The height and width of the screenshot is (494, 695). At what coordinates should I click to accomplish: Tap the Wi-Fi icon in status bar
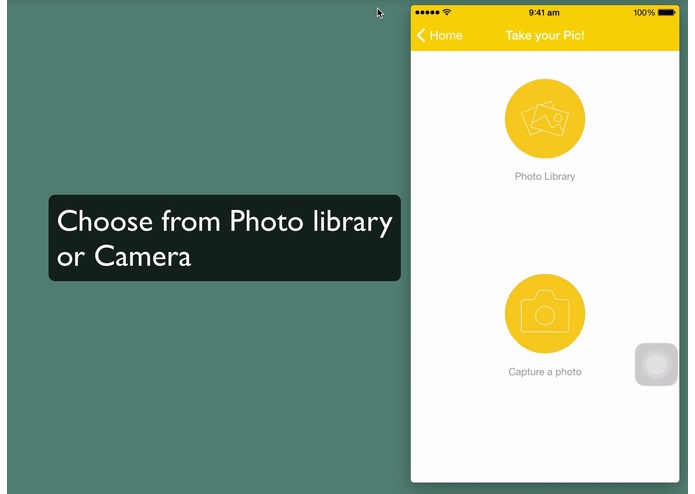pos(447,12)
